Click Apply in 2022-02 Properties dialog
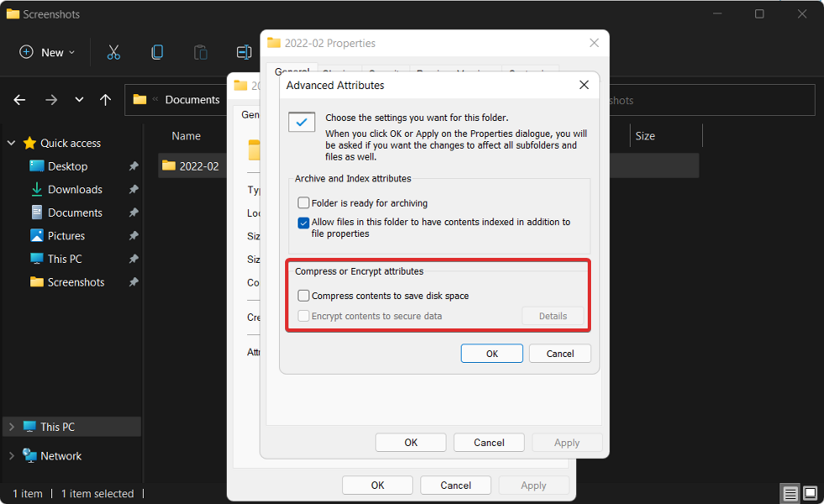Screen dimensions: 824x504 point(567,443)
